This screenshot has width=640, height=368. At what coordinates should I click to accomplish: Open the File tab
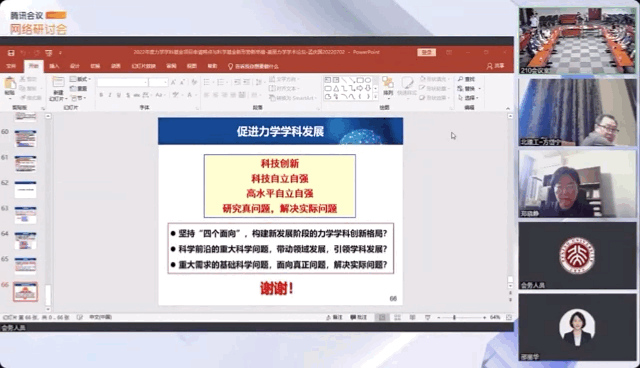pyautogui.click(x=11, y=66)
